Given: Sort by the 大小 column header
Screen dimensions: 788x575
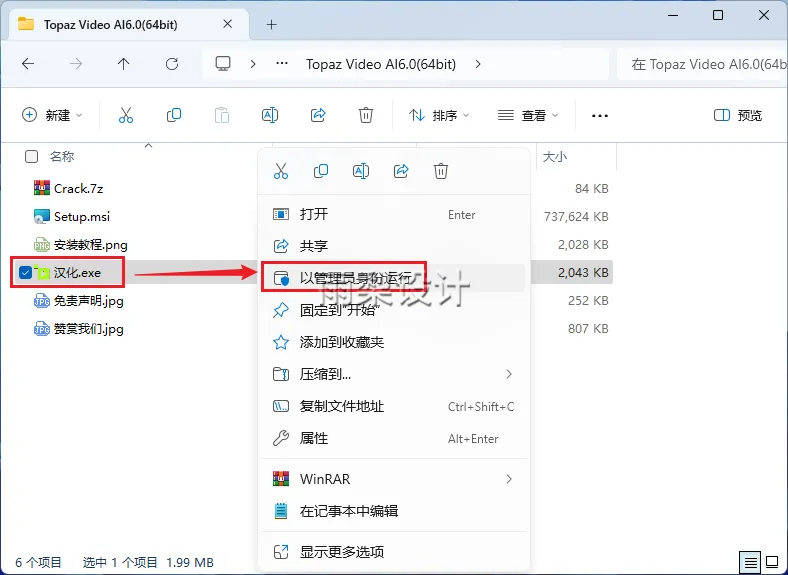Looking at the screenshot, I should pyautogui.click(x=555, y=157).
